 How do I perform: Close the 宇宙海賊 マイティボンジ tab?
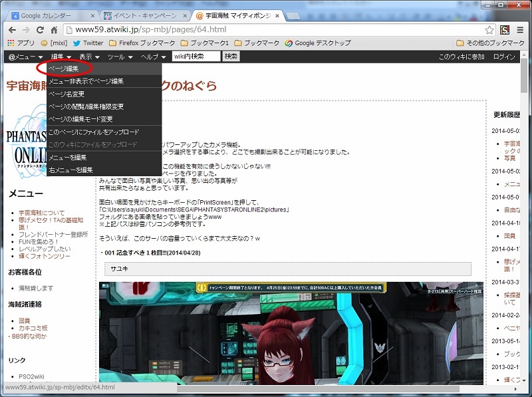pos(277,15)
